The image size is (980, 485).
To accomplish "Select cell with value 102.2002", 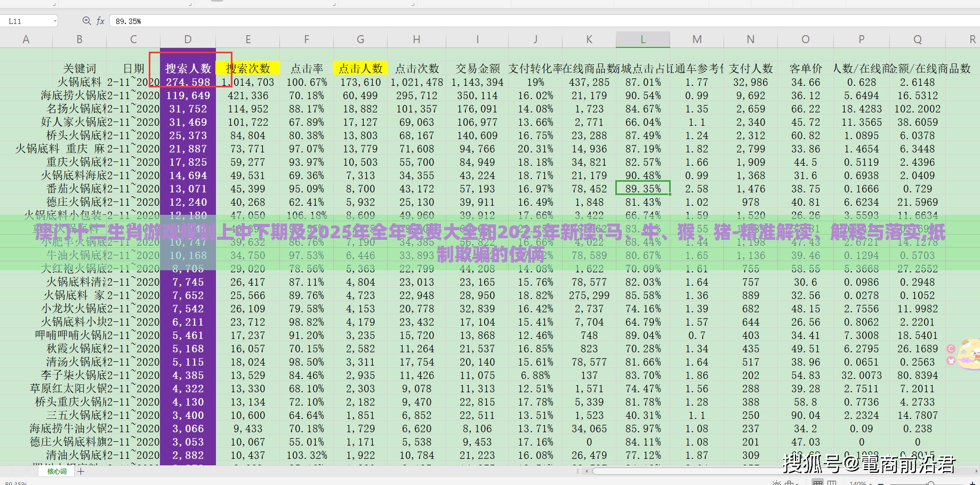I will (x=918, y=109).
